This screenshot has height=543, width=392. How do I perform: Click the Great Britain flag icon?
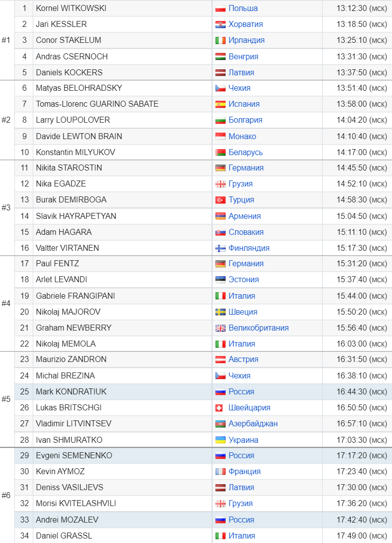[220, 328]
